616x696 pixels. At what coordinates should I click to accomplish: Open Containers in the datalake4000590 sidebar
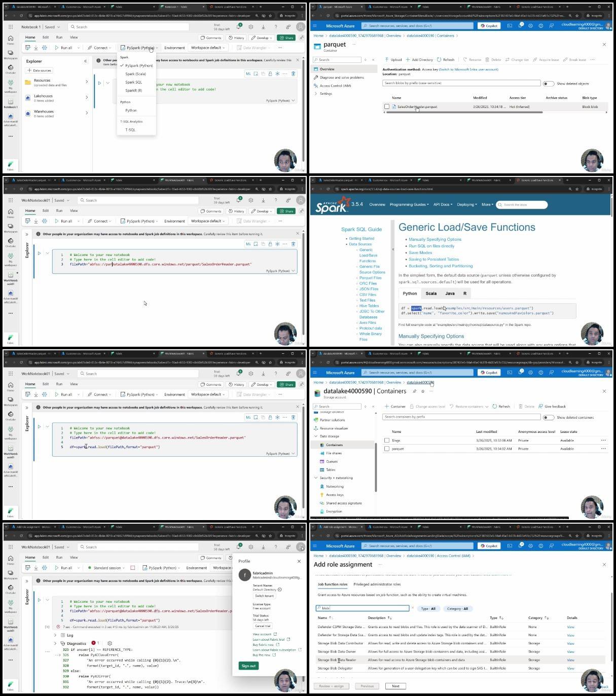click(x=334, y=445)
